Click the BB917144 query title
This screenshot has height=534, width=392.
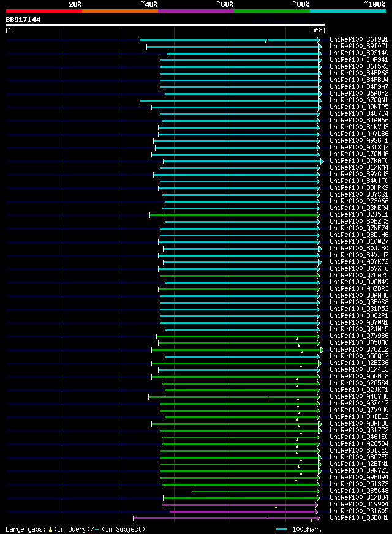click(x=23, y=20)
